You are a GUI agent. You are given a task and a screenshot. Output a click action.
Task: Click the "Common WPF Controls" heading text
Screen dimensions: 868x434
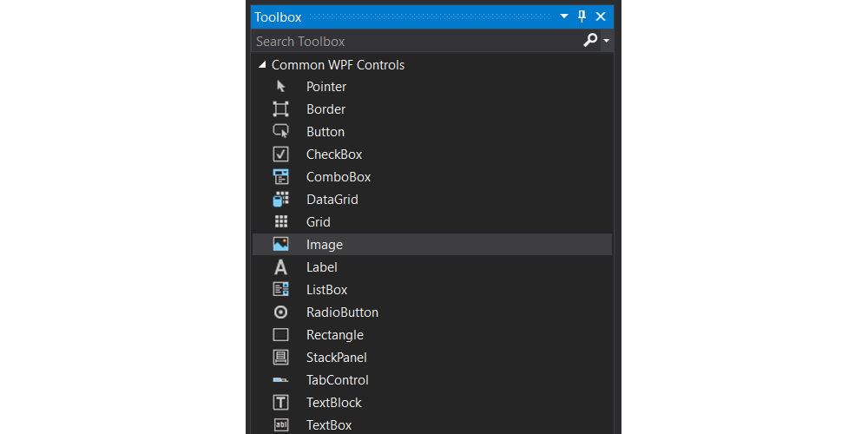[338, 65]
